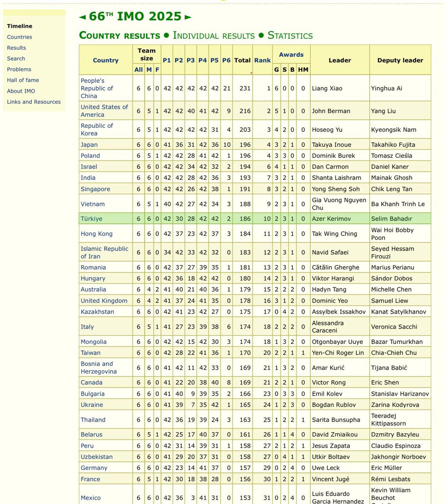Sort by P4 column header
Viewport: 446px width, 504px height.
tap(202, 60)
